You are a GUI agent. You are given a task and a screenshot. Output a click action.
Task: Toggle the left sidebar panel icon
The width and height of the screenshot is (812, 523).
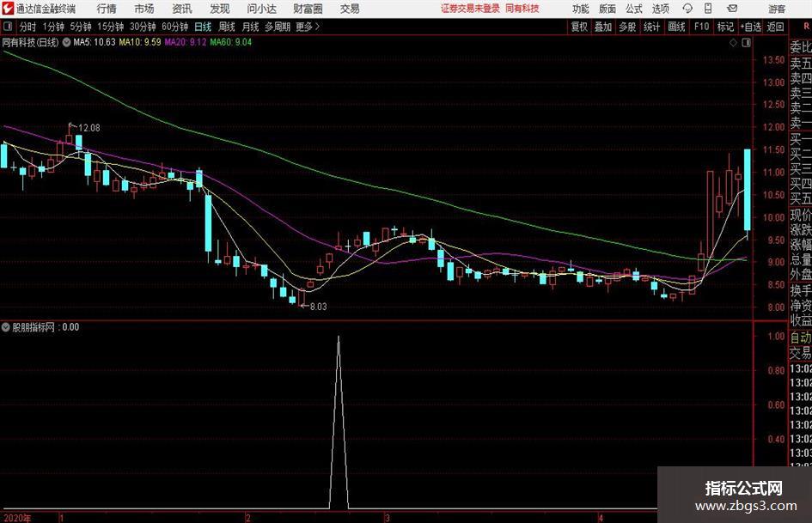coord(8,27)
